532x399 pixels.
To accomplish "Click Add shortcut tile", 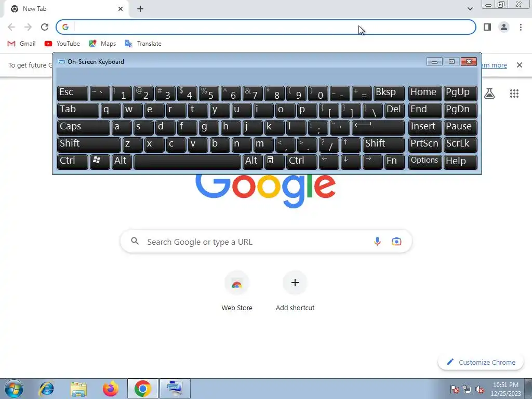I will pyautogui.click(x=295, y=292).
